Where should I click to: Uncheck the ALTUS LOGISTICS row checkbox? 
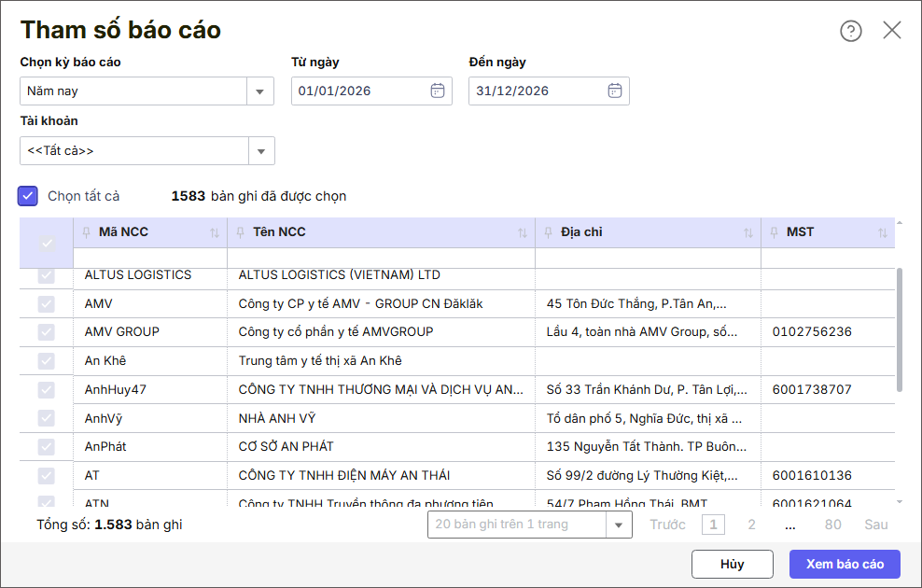pos(47,275)
